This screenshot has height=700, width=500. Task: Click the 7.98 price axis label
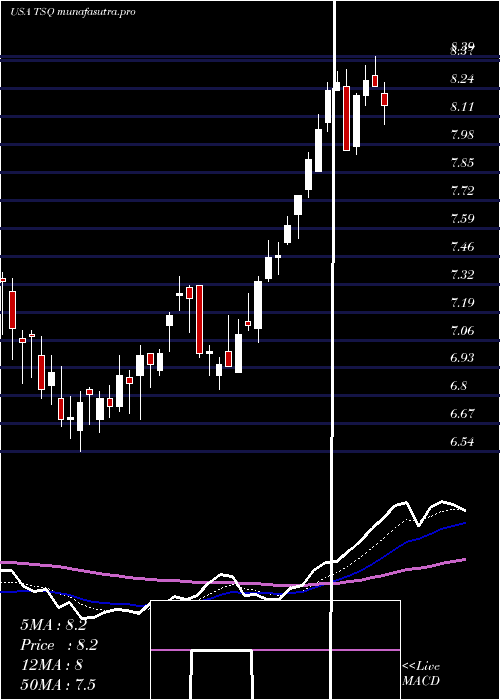point(462,135)
